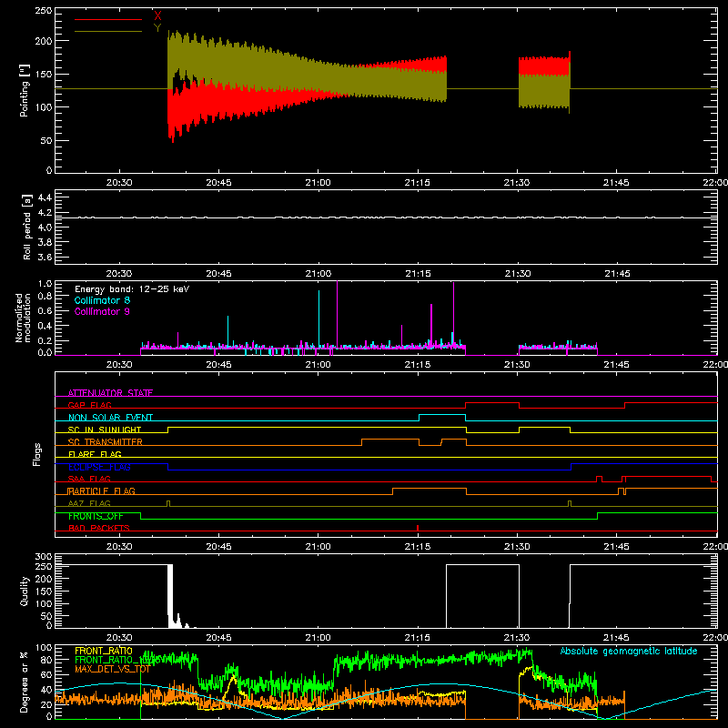Click the magenta Collimator 9 label
The image size is (728, 728).
[102, 311]
